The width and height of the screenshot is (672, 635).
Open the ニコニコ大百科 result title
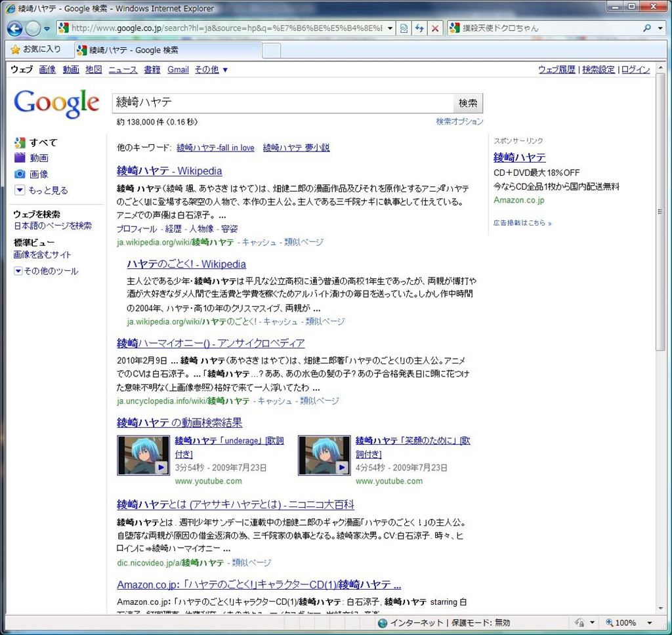(236, 504)
